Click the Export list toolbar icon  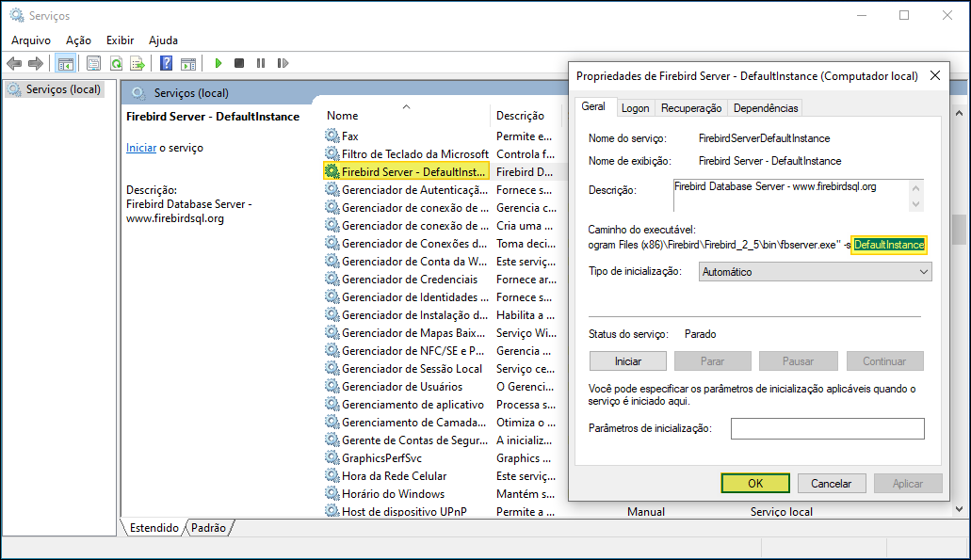click(x=138, y=63)
